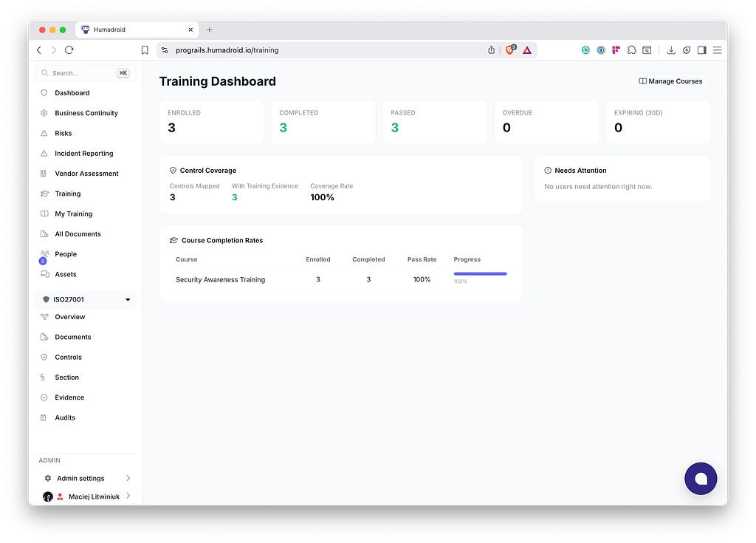Focus the sidebar Search field
The height and width of the screenshot is (543, 756).
pyautogui.click(x=86, y=73)
